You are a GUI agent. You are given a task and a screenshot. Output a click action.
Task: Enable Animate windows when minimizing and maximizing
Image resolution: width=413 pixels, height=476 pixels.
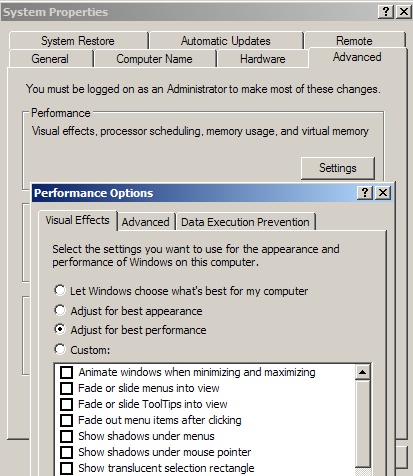[x=66, y=372]
